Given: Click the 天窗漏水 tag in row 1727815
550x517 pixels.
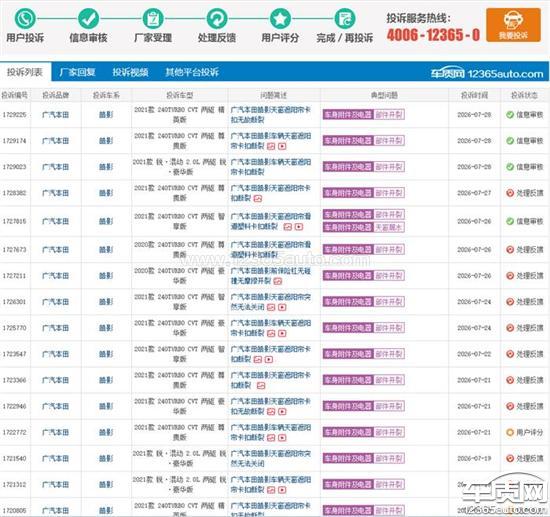Looking at the screenshot, I should (389, 227).
